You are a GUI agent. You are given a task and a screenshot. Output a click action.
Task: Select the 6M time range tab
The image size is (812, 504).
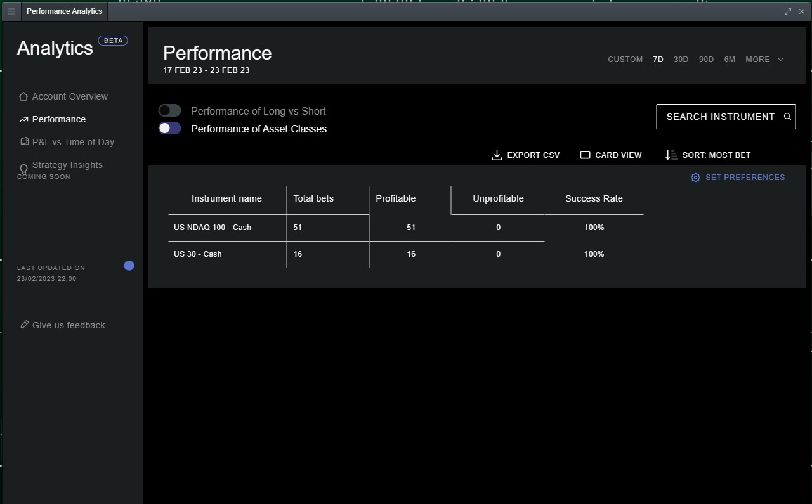tap(730, 60)
